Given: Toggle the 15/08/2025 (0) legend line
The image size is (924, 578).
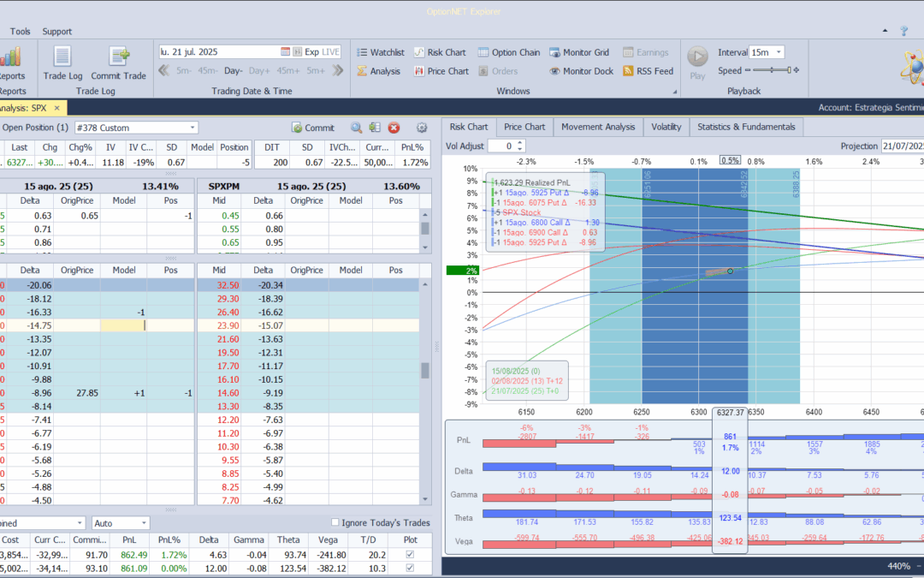Looking at the screenshot, I should click(516, 372).
